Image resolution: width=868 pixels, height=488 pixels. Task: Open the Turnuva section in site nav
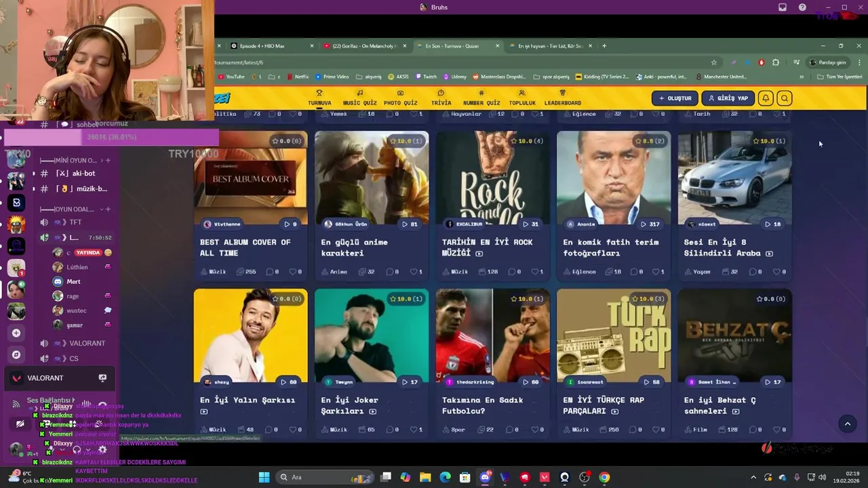(x=319, y=98)
